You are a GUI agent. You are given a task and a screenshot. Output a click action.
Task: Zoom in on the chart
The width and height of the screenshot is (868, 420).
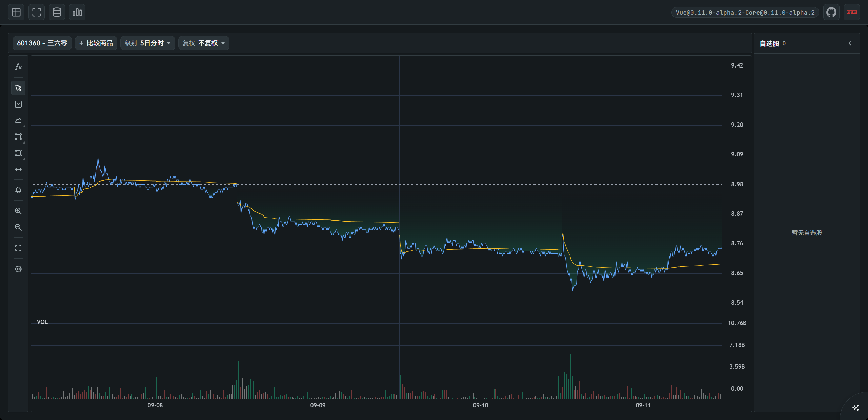click(x=18, y=211)
